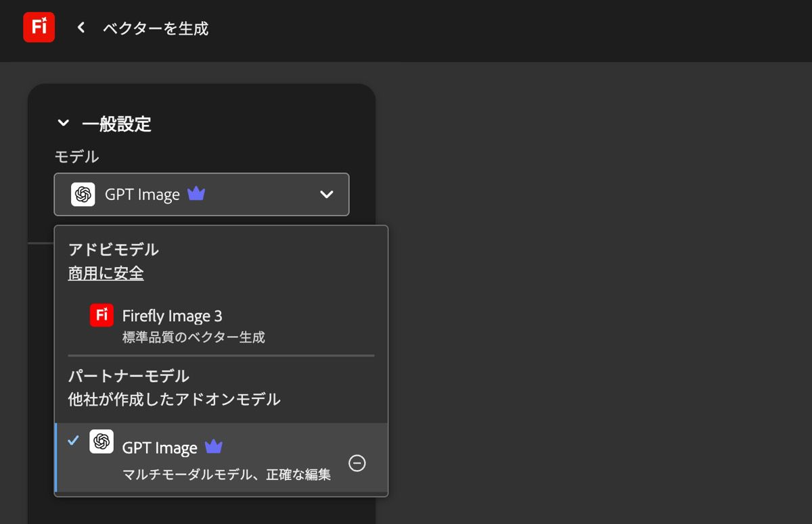Click the マルチモーダルモデル、正確な編集 description

point(227,475)
